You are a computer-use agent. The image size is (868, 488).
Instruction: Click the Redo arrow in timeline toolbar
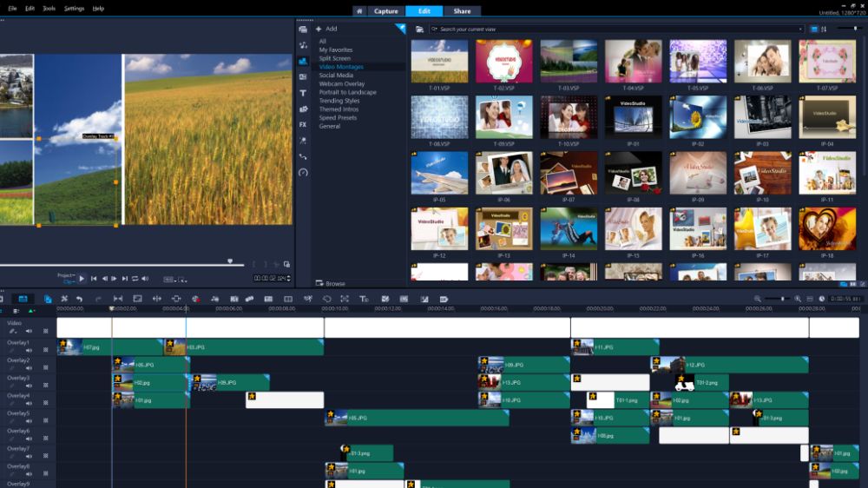tap(98, 299)
